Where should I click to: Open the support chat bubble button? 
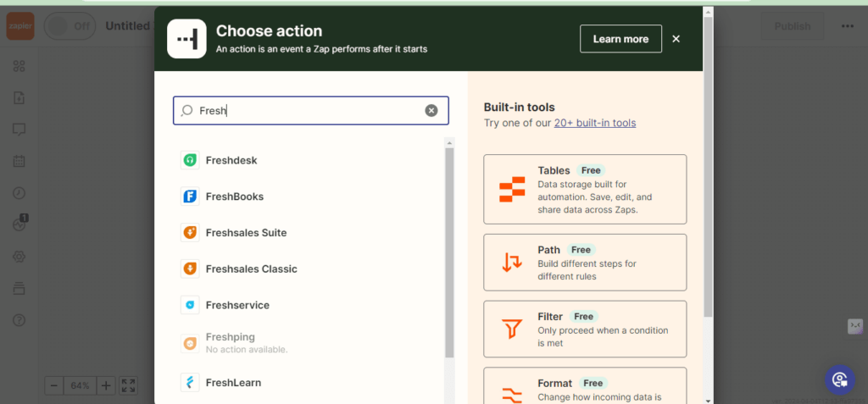(x=840, y=379)
